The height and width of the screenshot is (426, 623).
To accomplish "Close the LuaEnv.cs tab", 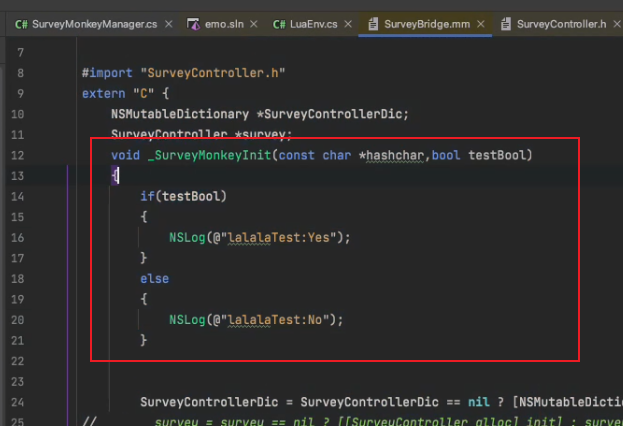I will click(348, 24).
